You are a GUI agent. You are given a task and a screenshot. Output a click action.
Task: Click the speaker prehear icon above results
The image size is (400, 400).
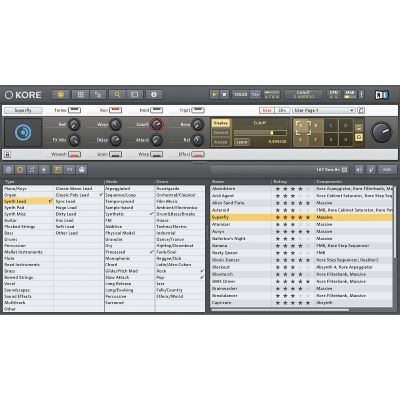(x=359, y=170)
